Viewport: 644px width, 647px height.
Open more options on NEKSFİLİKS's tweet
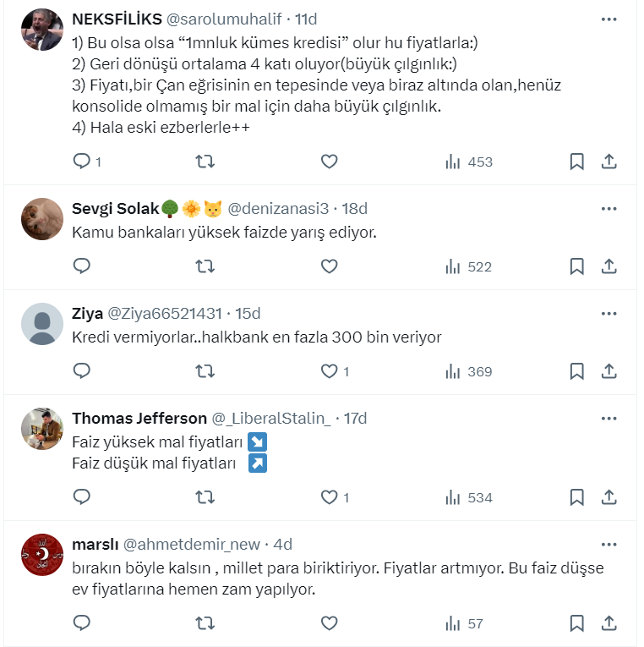(x=609, y=19)
